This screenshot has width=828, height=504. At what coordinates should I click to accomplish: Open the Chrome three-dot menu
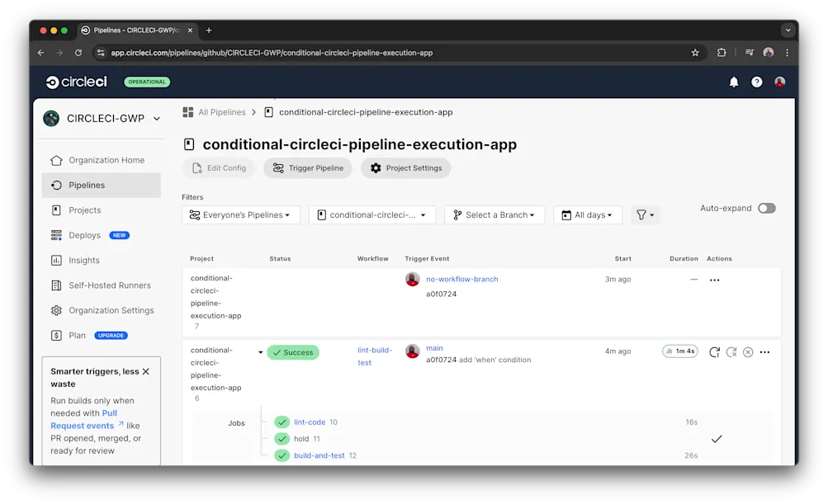coord(788,53)
